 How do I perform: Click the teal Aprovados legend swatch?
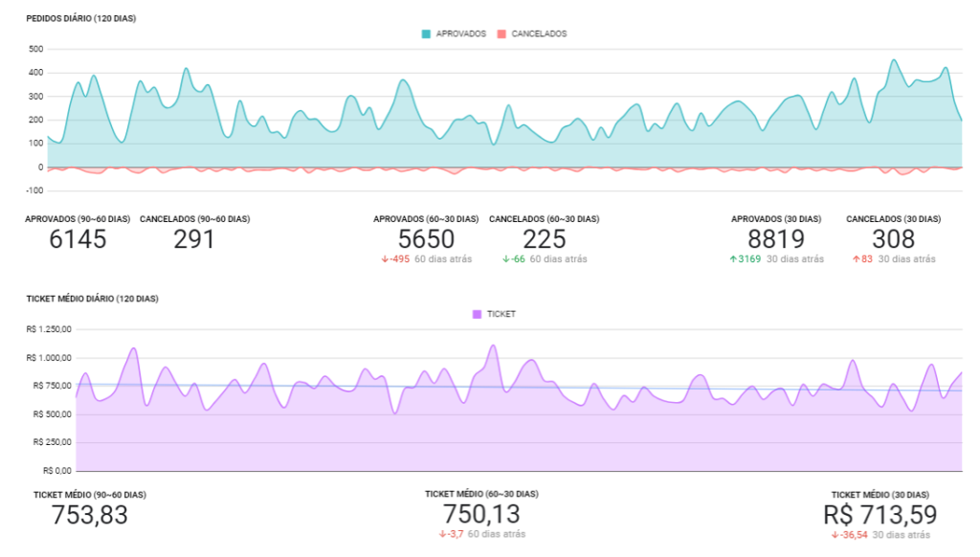click(426, 33)
